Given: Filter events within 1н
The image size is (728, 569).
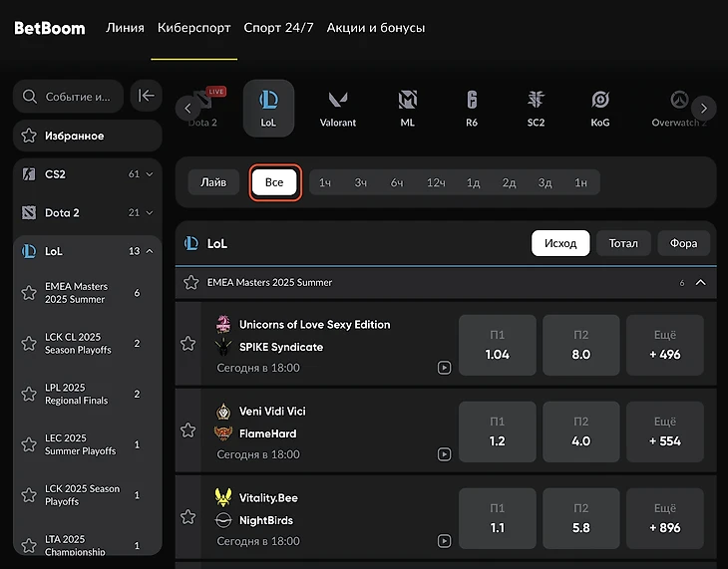Looking at the screenshot, I should click(x=580, y=183).
